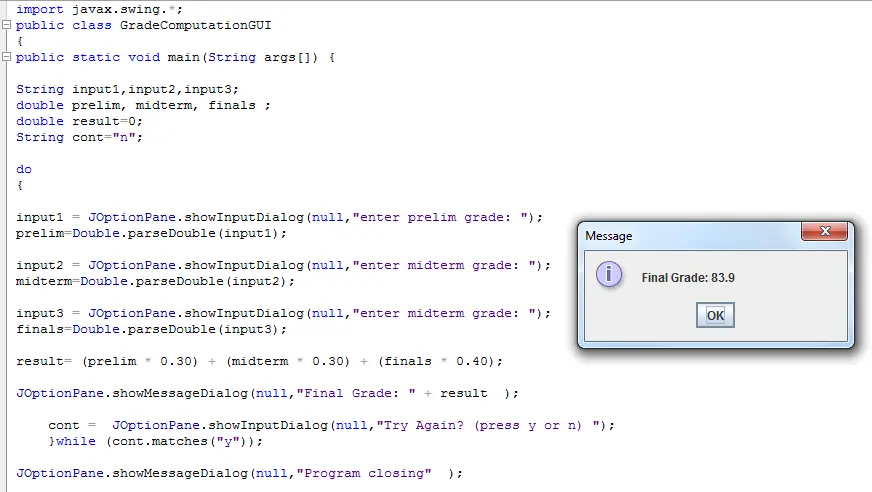
Task: Click the result formula calculation line
Action: (259, 361)
